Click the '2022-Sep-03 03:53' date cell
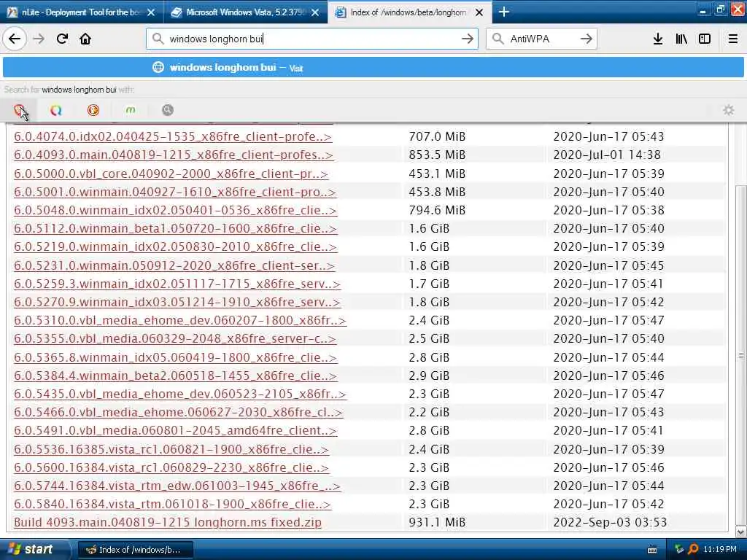The image size is (747, 560). 610,522
